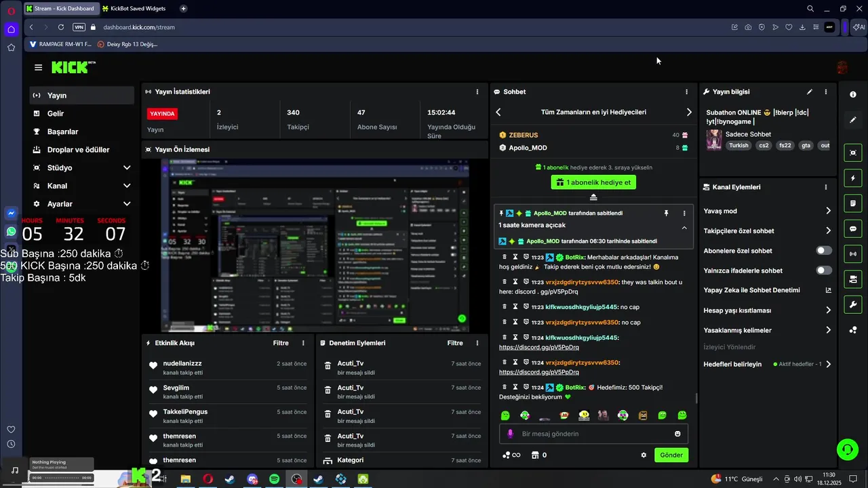Open the browser new tab plus button
The width and height of the screenshot is (868, 488).
coord(184,9)
